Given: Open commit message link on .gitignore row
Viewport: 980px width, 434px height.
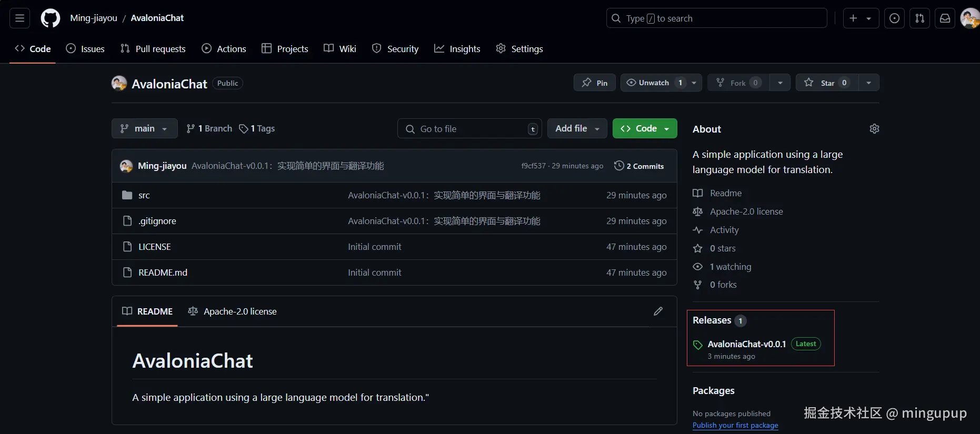Looking at the screenshot, I should [x=444, y=221].
